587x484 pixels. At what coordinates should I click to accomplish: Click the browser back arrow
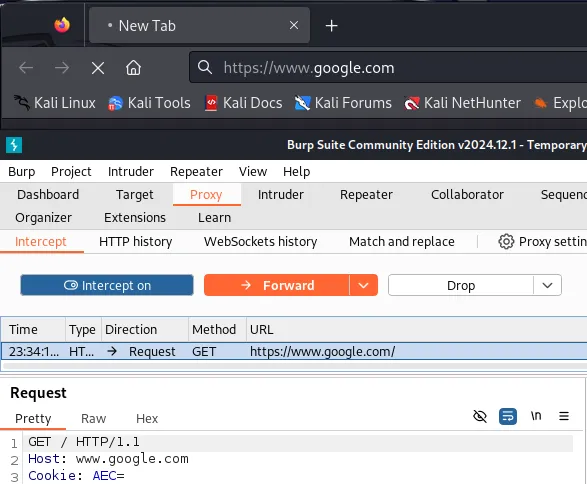26,68
